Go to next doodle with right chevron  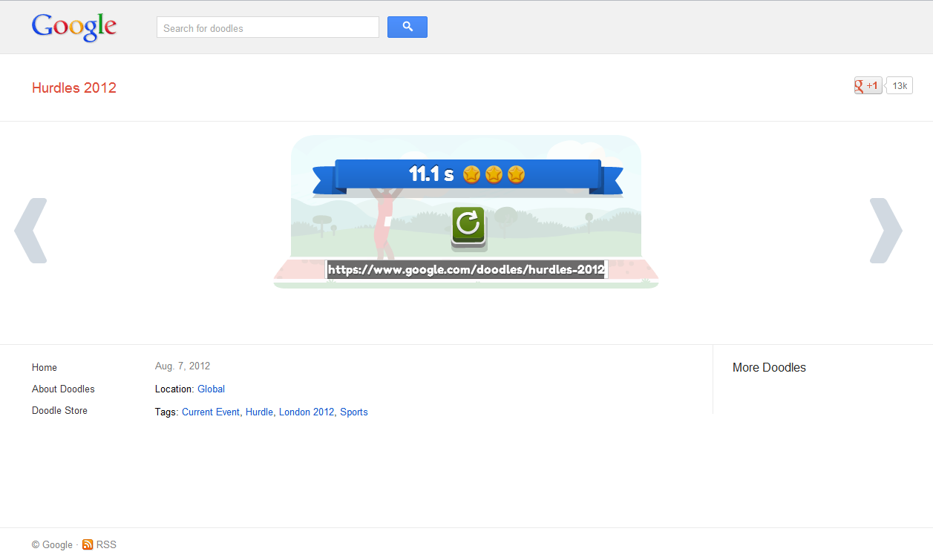(885, 231)
